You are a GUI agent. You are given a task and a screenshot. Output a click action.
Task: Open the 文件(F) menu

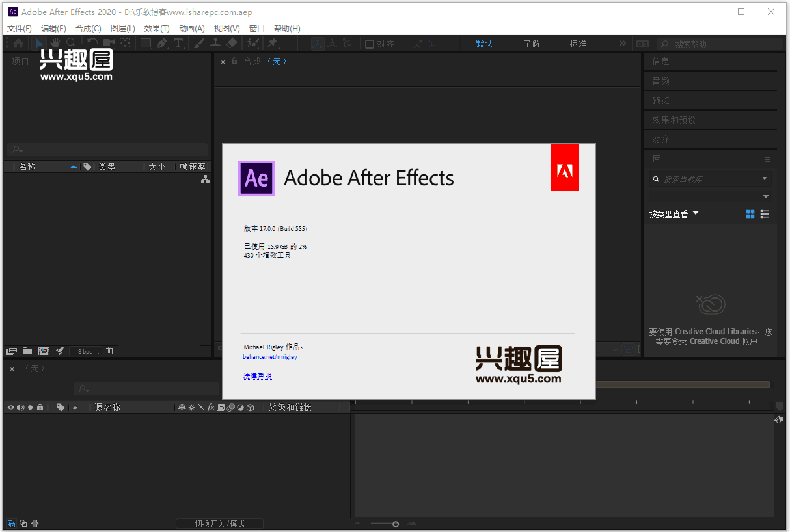[x=20, y=29]
